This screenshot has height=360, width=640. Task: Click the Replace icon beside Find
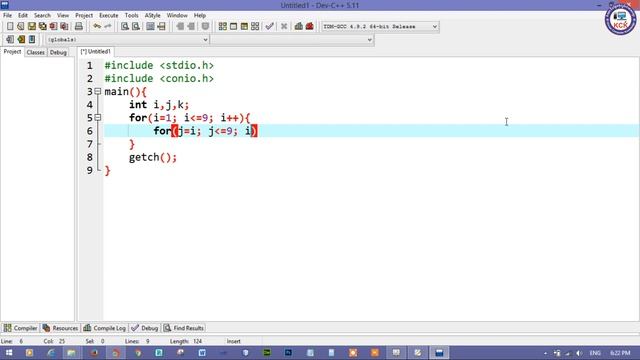point(136,27)
